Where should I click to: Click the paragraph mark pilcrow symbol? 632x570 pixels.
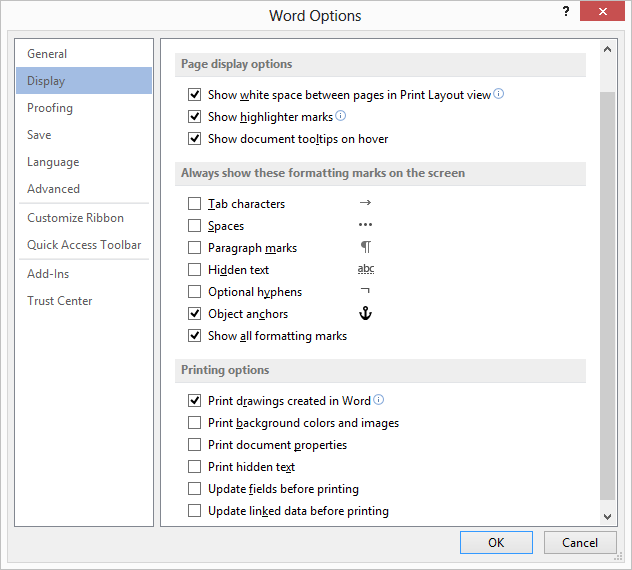point(366,247)
